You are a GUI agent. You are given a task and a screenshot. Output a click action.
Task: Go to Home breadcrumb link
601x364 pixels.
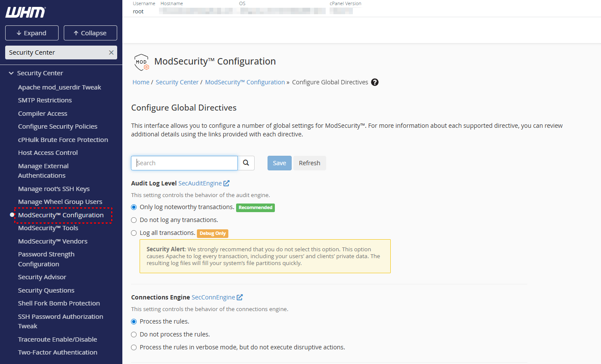click(141, 82)
